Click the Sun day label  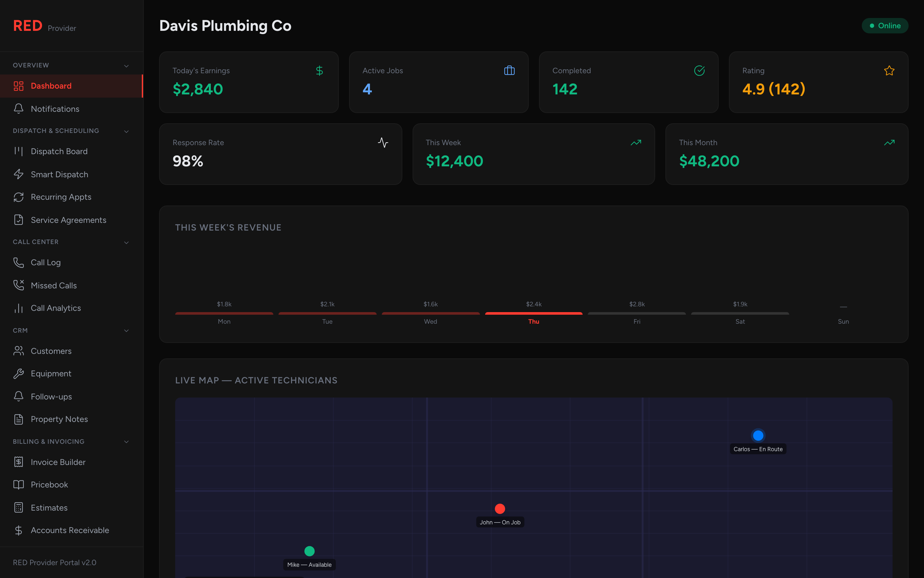coord(843,321)
